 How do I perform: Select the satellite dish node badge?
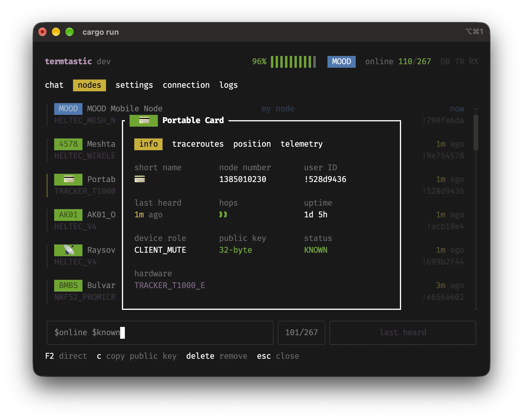tap(68, 250)
